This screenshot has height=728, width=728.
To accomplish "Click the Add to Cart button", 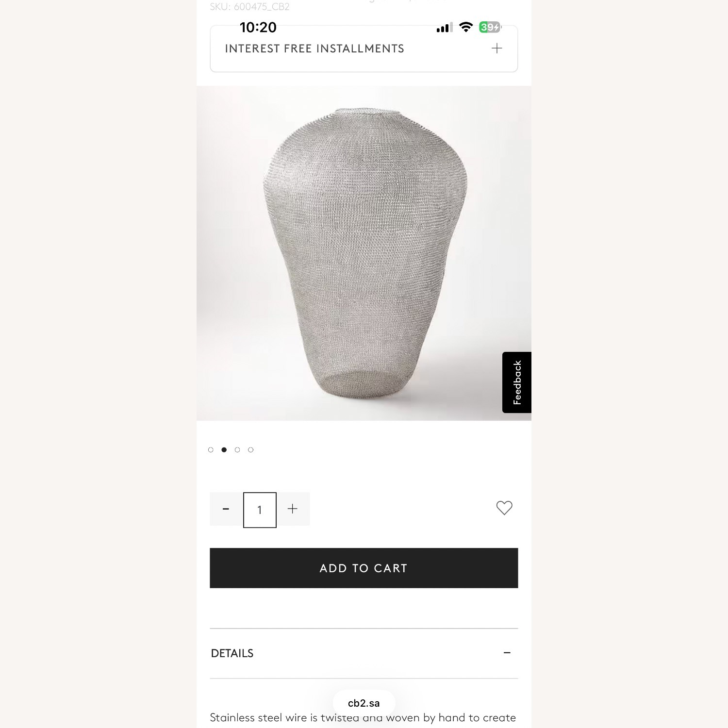I will (364, 568).
